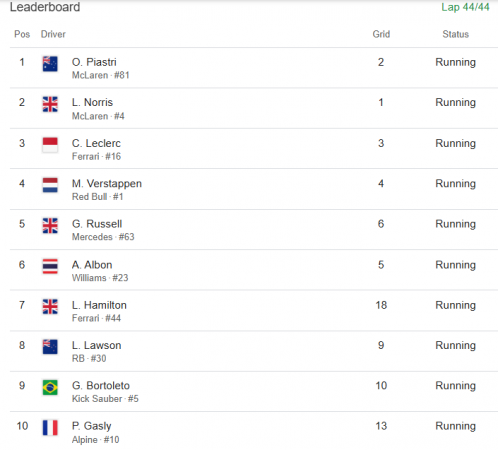
Task: Open driver O. Piastri's name link
Action: 94,62
